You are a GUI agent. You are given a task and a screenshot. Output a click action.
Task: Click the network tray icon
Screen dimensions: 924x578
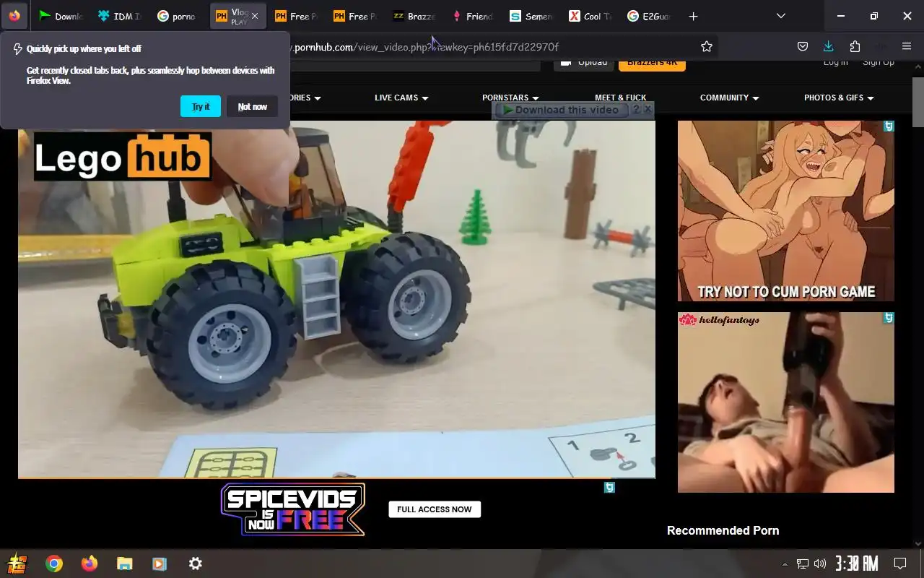[x=803, y=564]
